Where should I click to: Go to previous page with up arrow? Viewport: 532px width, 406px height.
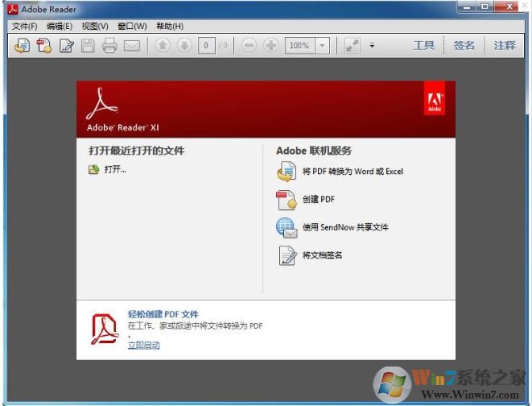[163, 45]
